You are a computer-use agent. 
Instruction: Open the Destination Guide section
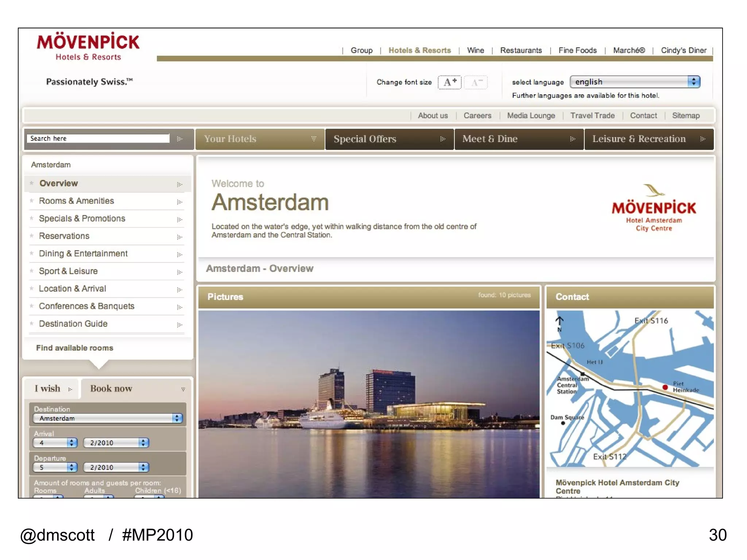(107, 324)
